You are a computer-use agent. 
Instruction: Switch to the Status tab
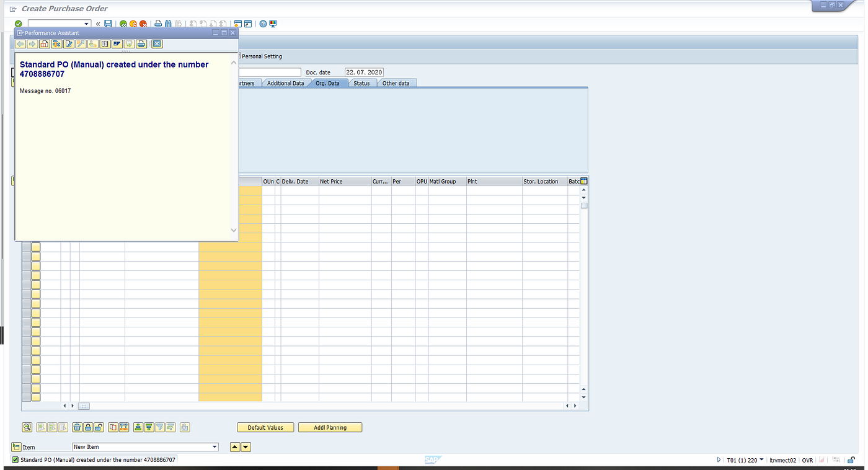361,82
